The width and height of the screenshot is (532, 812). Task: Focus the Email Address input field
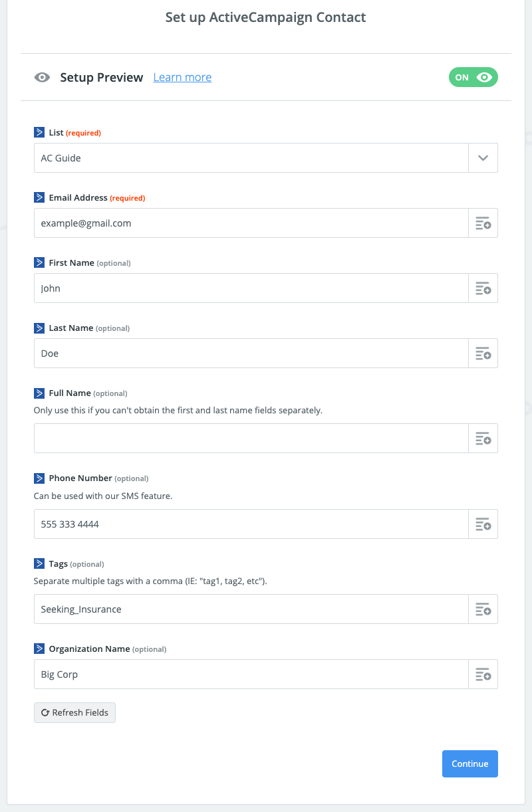pyautogui.click(x=251, y=223)
